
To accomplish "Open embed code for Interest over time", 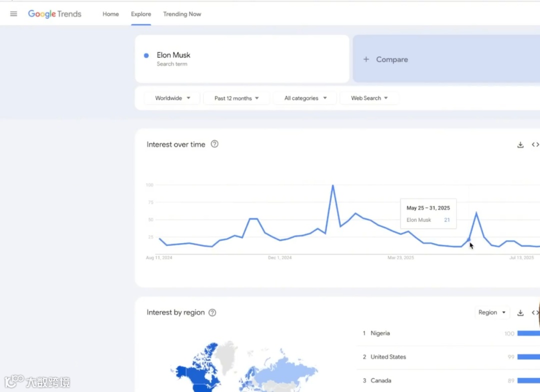I will [534, 144].
